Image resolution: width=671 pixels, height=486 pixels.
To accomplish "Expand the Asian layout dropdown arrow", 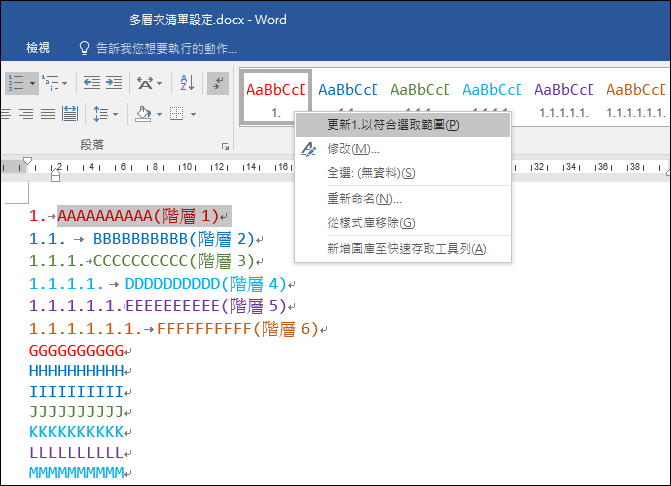I will [x=160, y=83].
